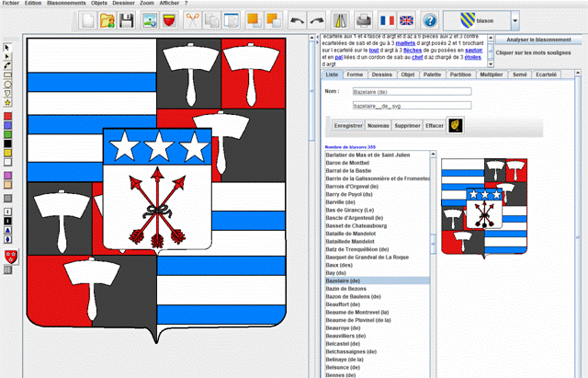This screenshot has height=378, width=588.
Task: Click the printer icon
Action: point(363,20)
